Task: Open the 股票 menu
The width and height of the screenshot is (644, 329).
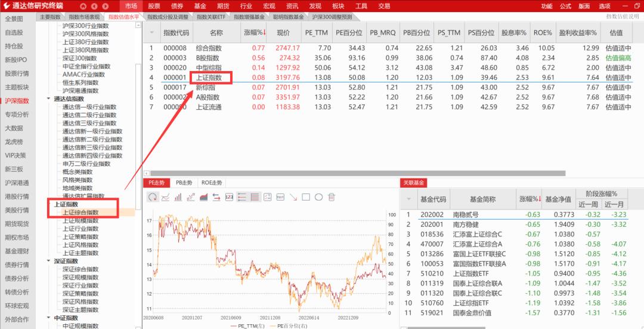Action: tap(154, 6)
